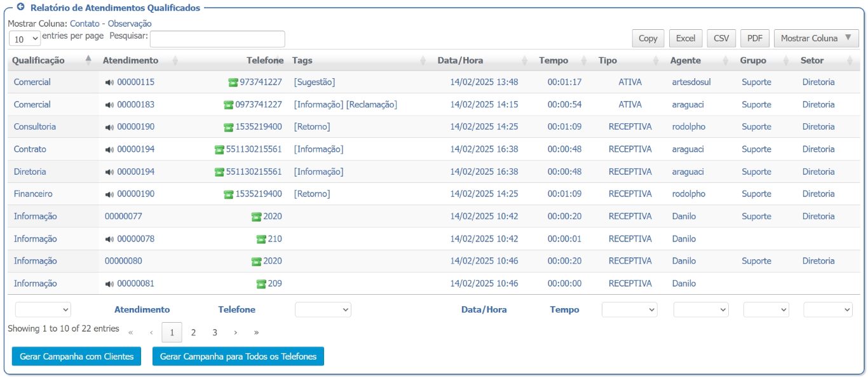Open the Tags filter dropdown in footer
The height and width of the screenshot is (378, 868).
tap(323, 309)
